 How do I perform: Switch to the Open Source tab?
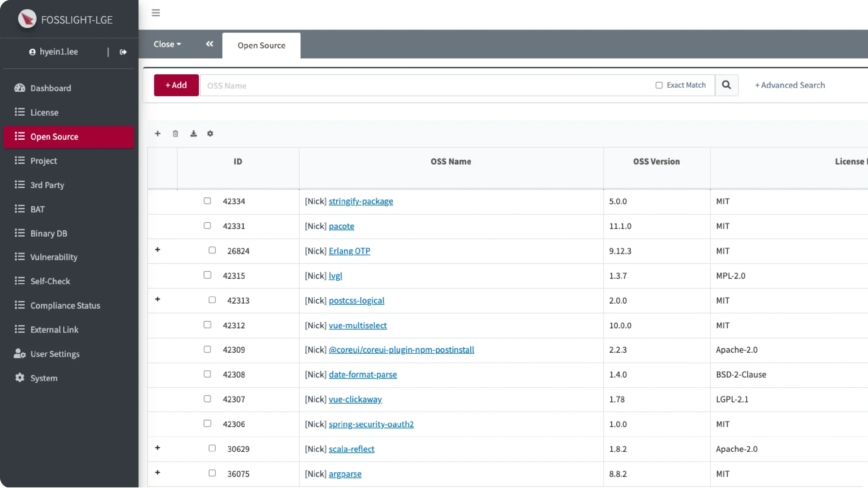coord(261,45)
